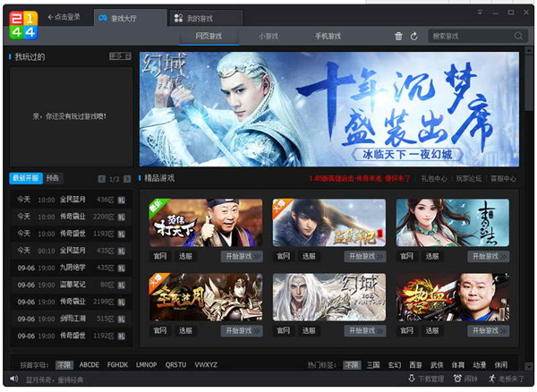This screenshot has width=537, height=392.
Task: Open server row 全民蓝月 436区
Action: click(x=72, y=200)
